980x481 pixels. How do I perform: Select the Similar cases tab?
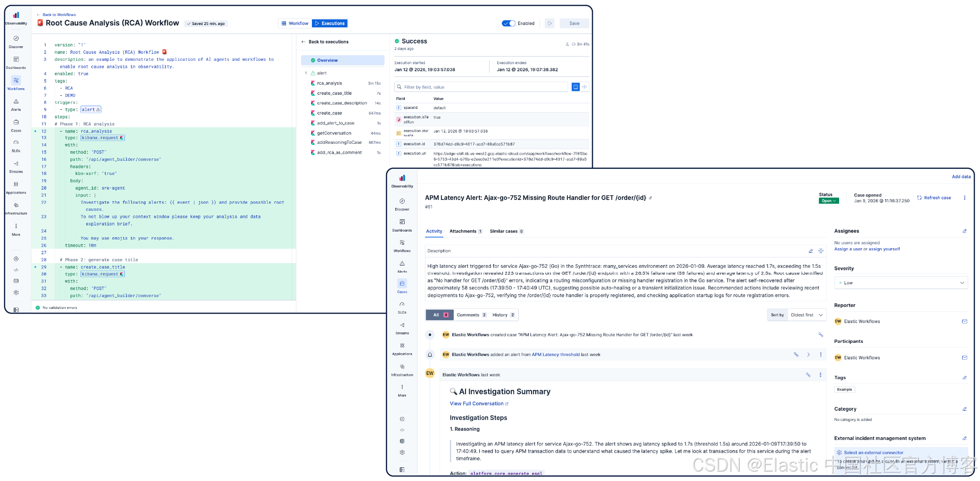506,232
